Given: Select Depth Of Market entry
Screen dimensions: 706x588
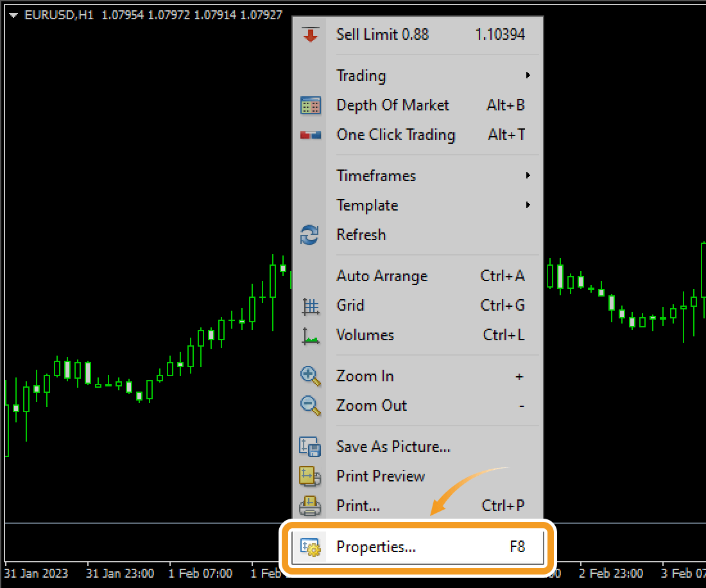Looking at the screenshot, I should 418,105.
